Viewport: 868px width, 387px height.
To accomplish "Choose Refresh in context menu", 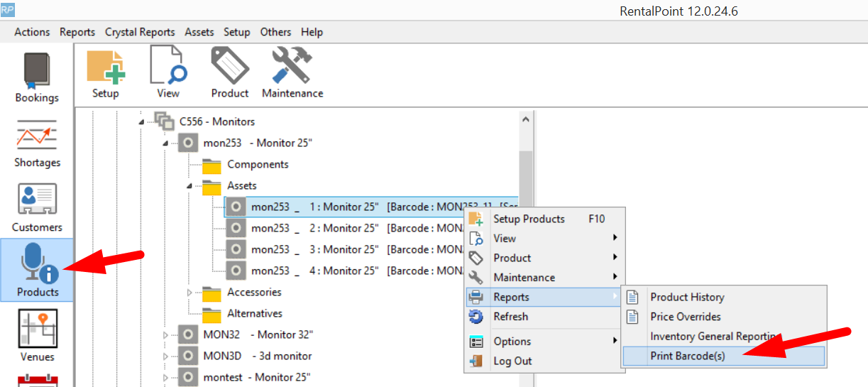I will click(x=544, y=317).
